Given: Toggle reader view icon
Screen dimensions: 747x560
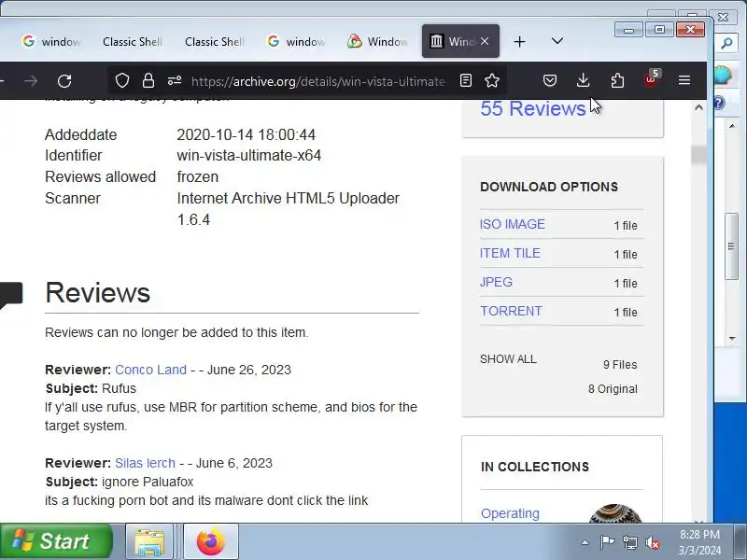Looking at the screenshot, I should [x=465, y=80].
